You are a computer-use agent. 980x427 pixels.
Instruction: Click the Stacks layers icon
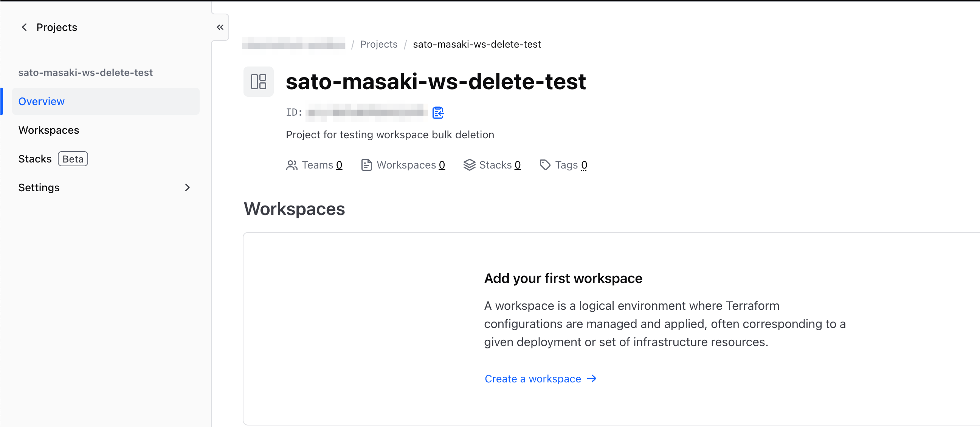click(469, 165)
